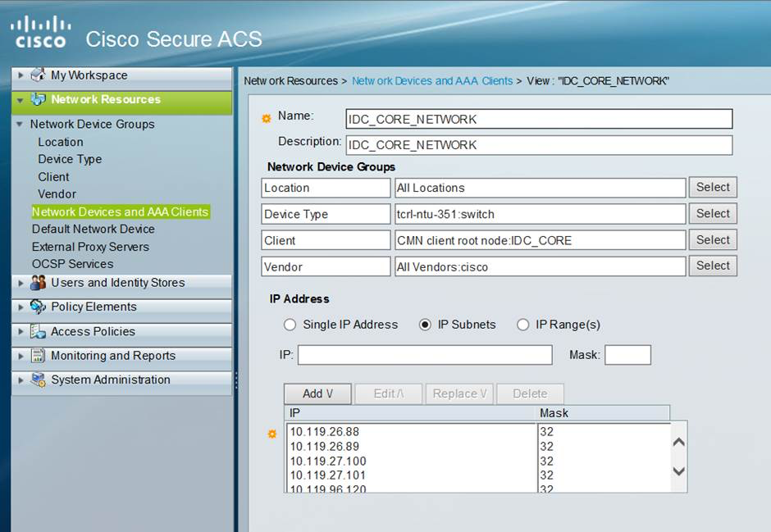Click the panel splitter handle dots

[x=236, y=380]
